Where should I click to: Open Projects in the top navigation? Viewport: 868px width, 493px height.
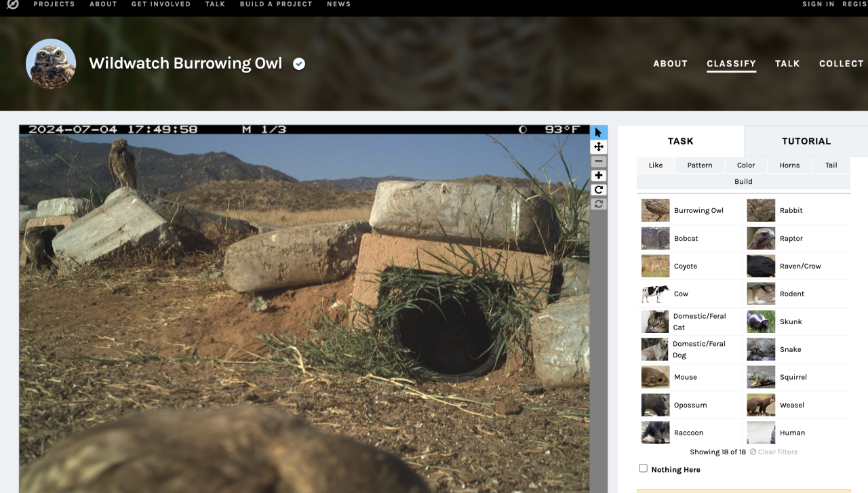(x=54, y=4)
